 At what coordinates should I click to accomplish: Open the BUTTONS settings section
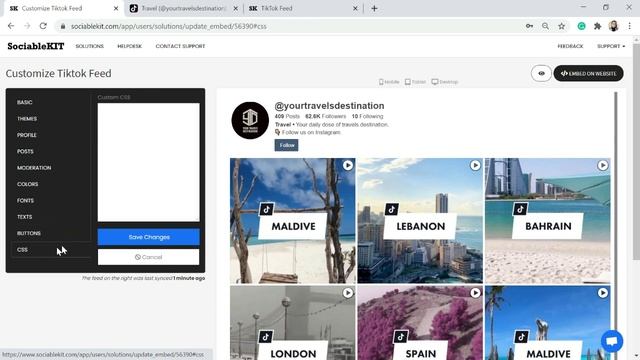[29, 233]
